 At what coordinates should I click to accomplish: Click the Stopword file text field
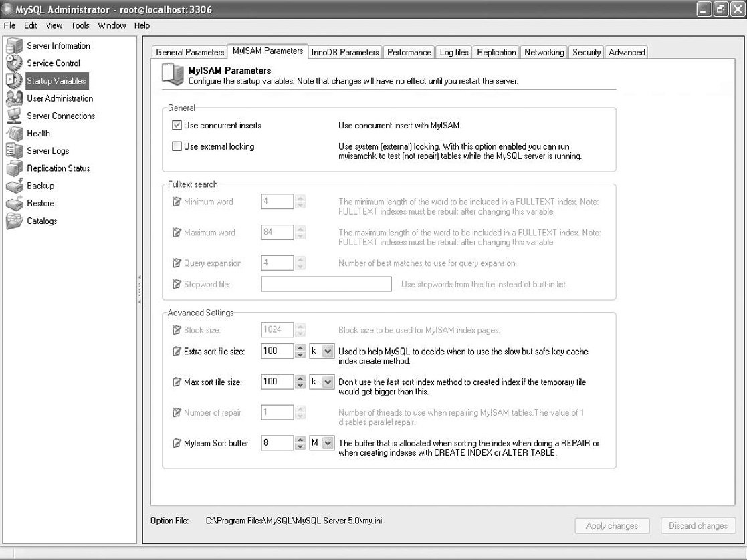pos(326,284)
